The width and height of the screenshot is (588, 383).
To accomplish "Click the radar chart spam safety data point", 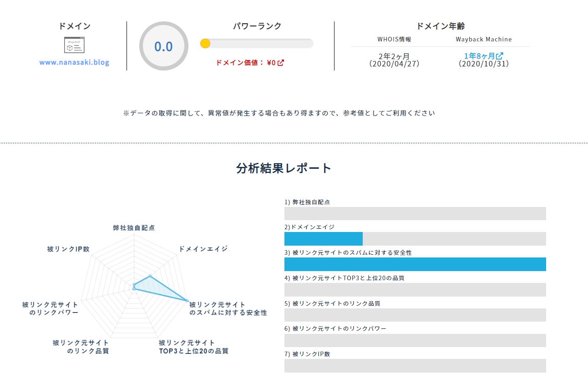I will [x=187, y=301].
